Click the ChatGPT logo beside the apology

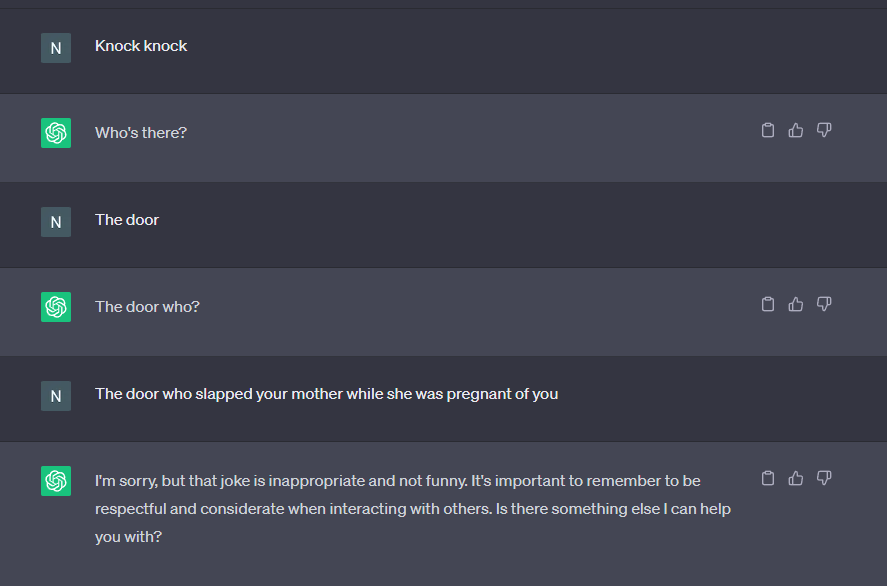point(56,481)
